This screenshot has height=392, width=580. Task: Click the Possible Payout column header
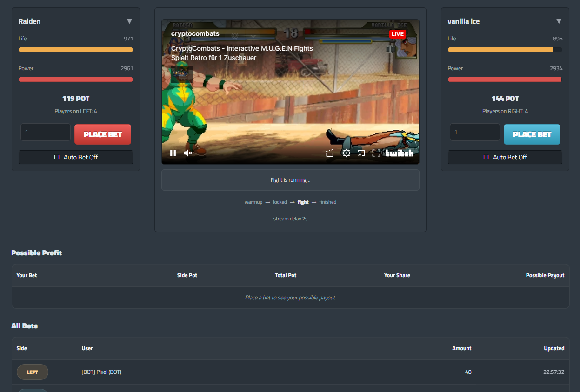pyautogui.click(x=545, y=275)
